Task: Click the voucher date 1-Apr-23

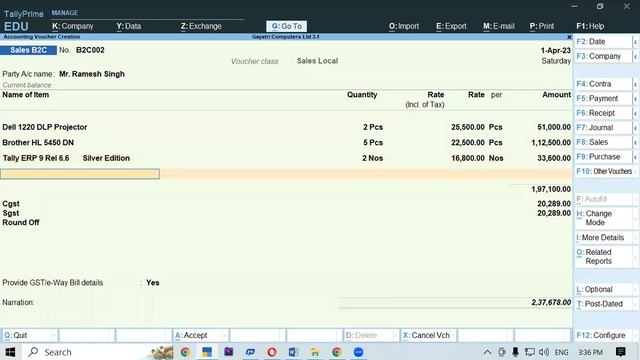Action: click(556, 51)
